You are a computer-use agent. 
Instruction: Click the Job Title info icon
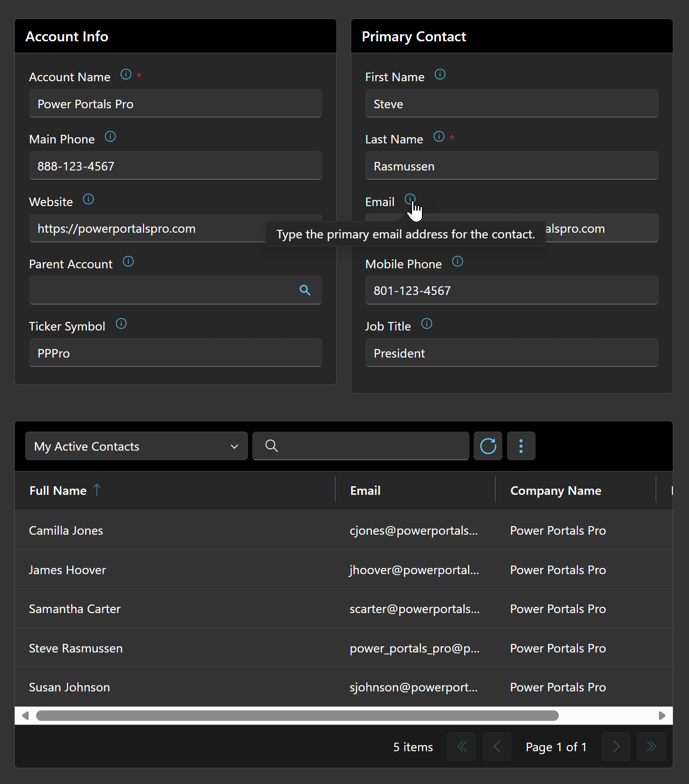tap(427, 324)
